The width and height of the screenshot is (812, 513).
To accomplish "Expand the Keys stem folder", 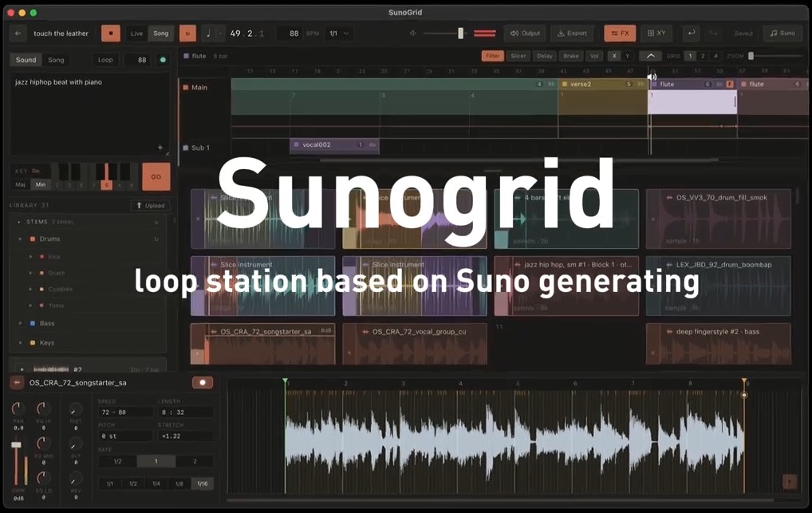I will [x=21, y=342].
